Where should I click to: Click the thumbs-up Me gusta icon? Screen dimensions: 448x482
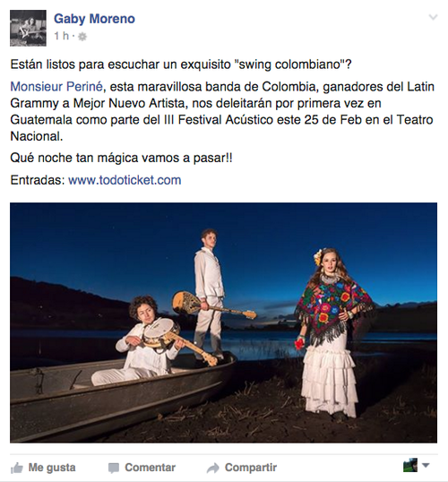pos(17,468)
